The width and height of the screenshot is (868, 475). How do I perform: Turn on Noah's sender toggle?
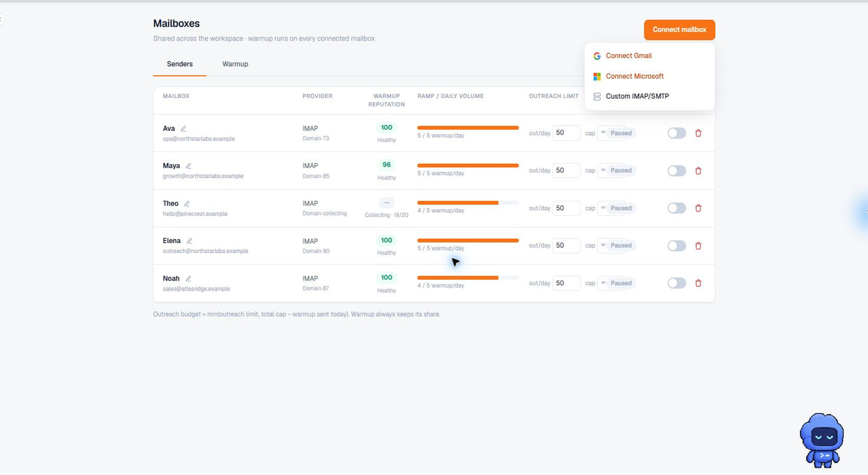tap(677, 283)
